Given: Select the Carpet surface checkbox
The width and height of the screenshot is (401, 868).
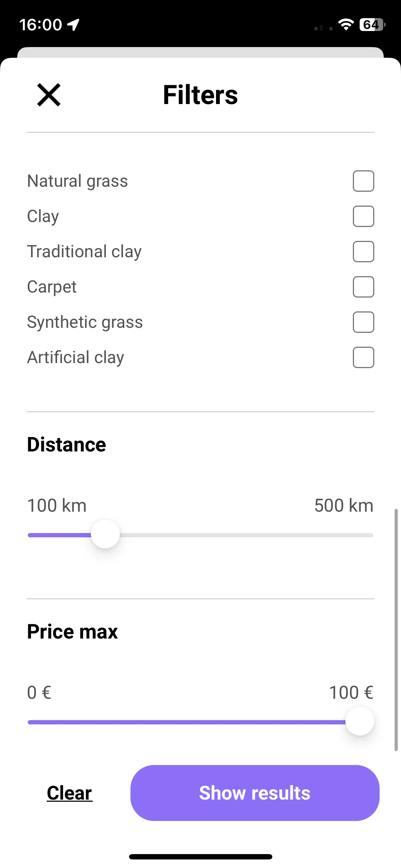Looking at the screenshot, I should [x=363, y=287].
